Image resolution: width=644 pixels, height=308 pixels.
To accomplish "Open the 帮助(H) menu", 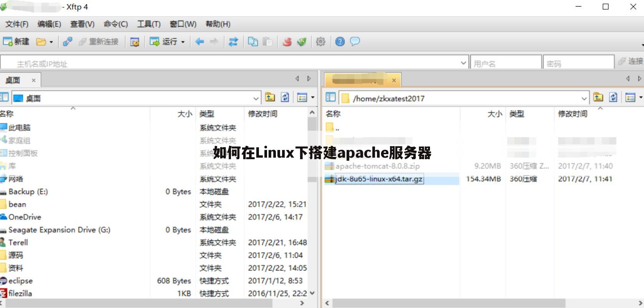I will (x=218, y=24).
